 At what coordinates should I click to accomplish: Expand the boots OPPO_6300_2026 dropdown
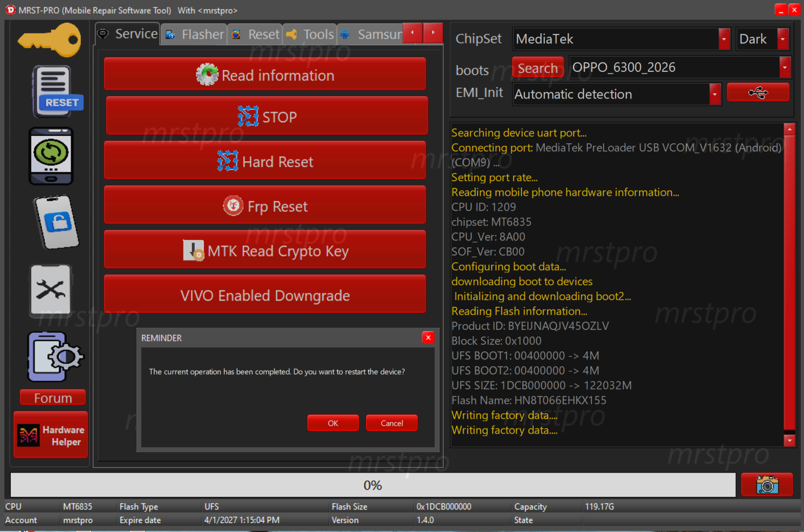click(784, 67)
